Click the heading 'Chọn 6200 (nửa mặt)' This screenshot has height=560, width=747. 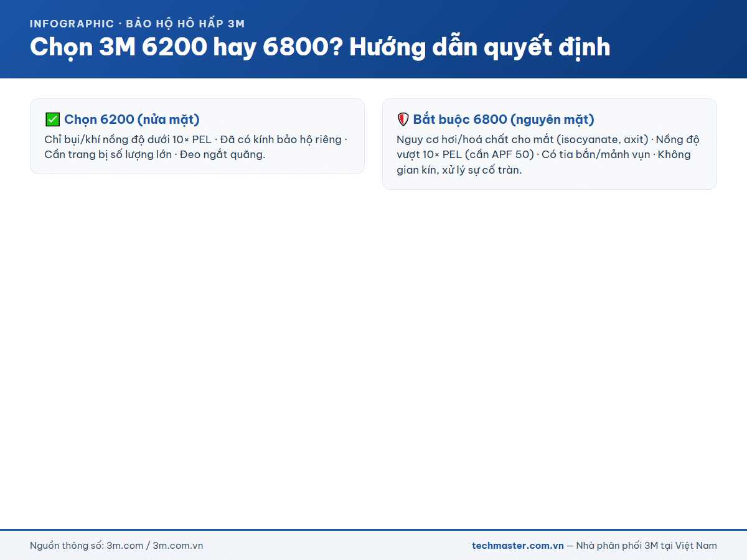point(132,119)
